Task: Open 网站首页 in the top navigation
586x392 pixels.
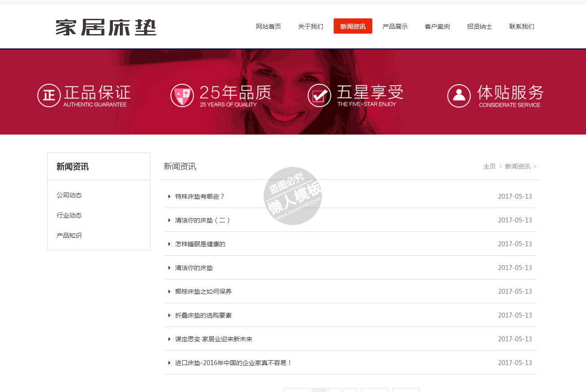Action: [x=269, y=26]
